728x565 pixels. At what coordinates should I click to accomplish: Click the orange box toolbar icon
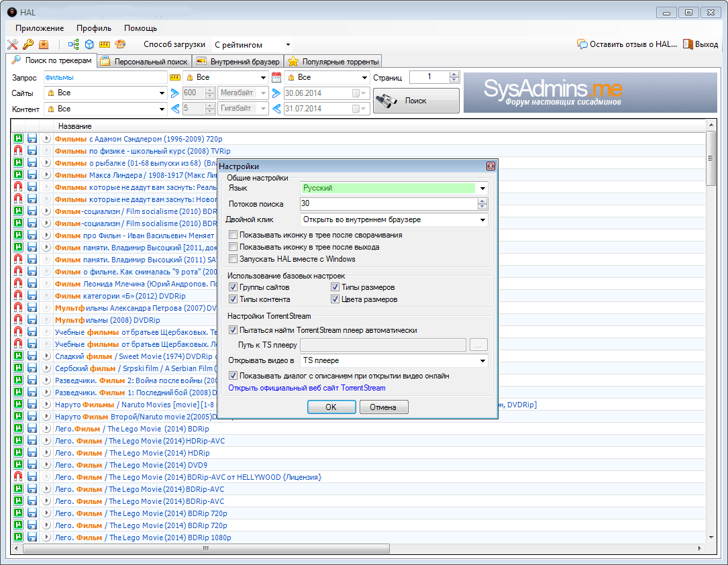[44, 44]
